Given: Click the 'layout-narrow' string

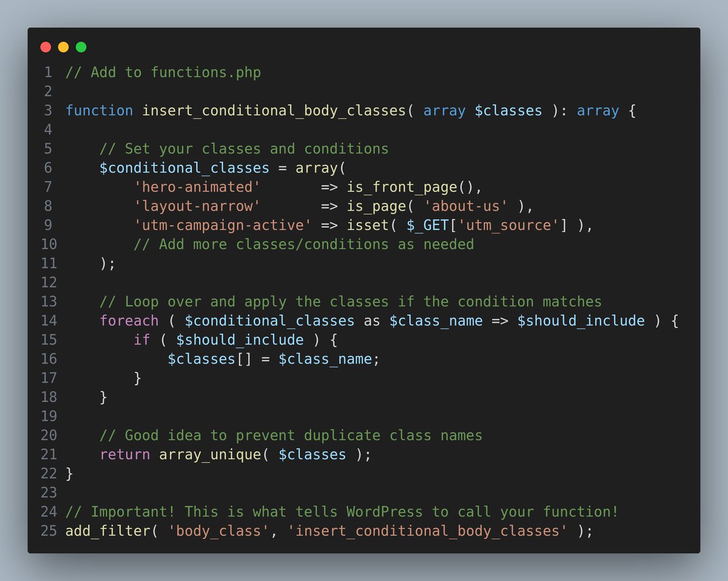Looking at the screenshot, I should (197, 206).
